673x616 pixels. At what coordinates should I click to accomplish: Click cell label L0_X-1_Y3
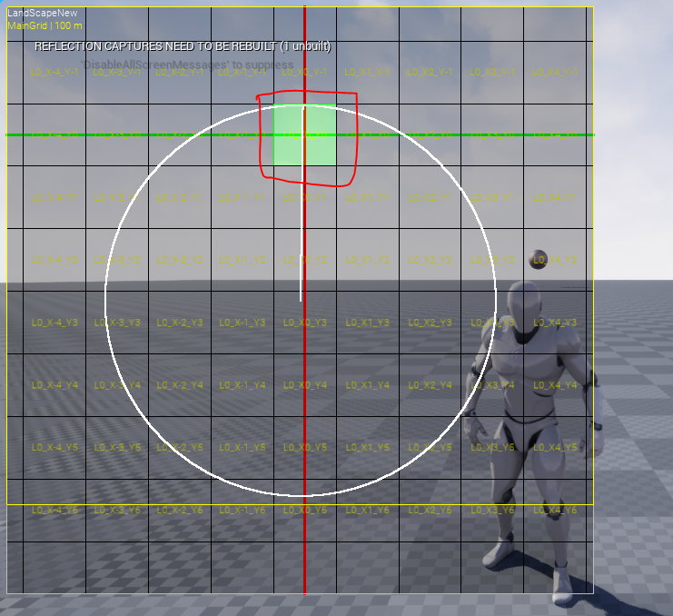click(x=242, y=323)
